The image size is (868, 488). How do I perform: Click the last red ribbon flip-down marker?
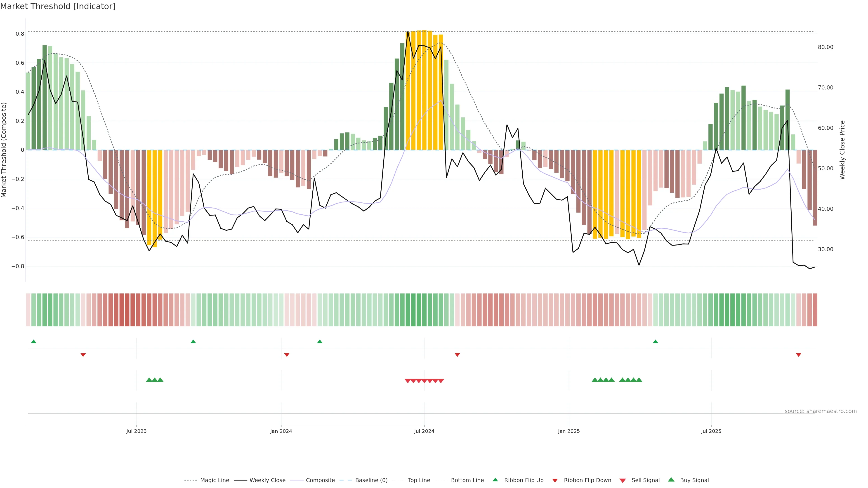[x=798, y=355]
